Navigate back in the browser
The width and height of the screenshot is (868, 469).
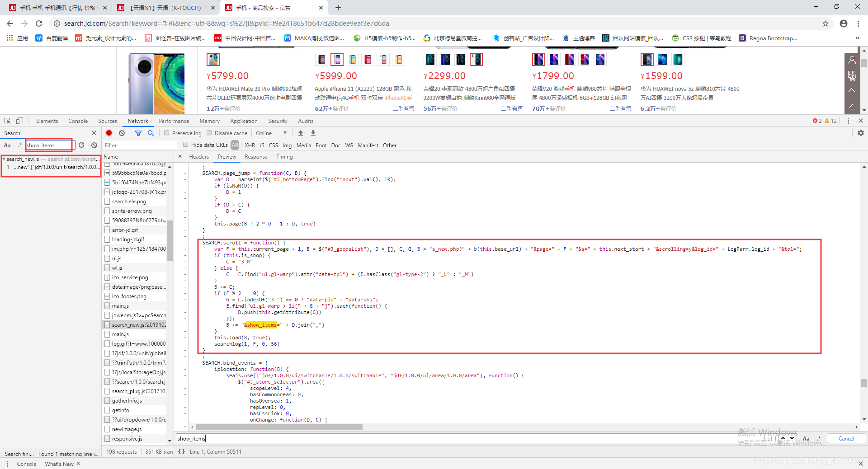10,23
